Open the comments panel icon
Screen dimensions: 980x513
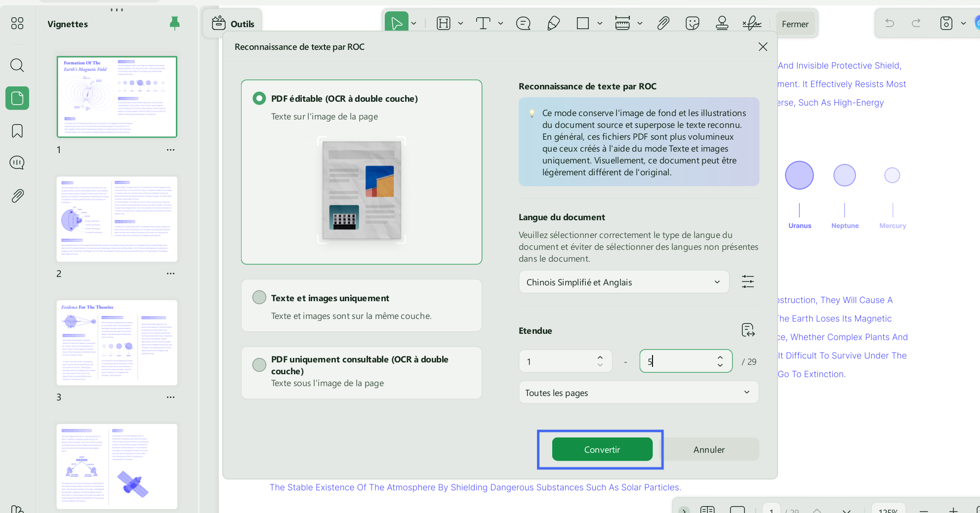(17, 163)
